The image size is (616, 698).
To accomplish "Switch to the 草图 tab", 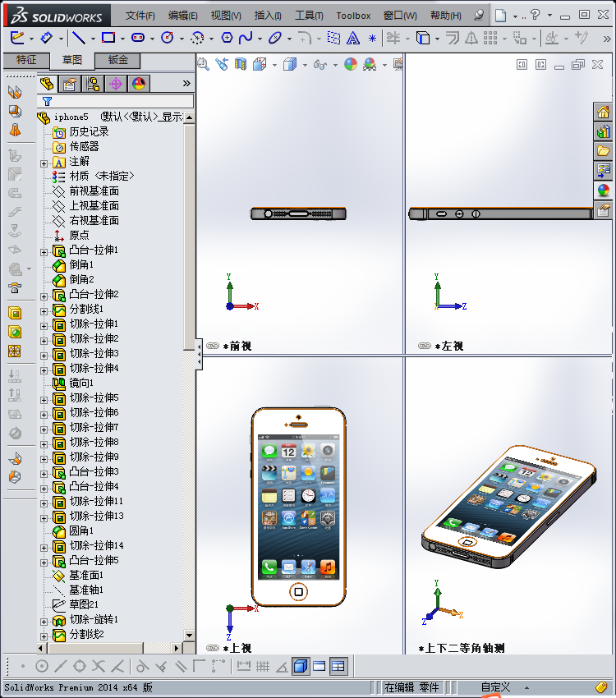I will pyautogui.click(x=72, y=60).
